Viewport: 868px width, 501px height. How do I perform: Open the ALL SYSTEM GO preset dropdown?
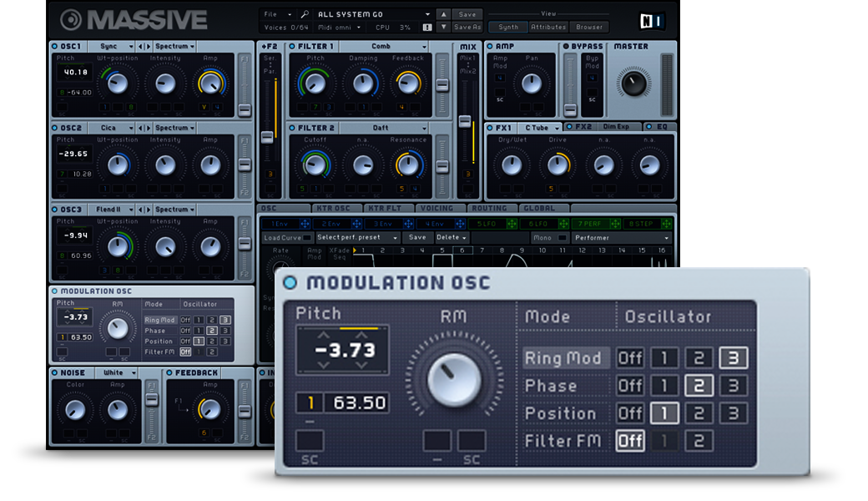click(372, 14)
